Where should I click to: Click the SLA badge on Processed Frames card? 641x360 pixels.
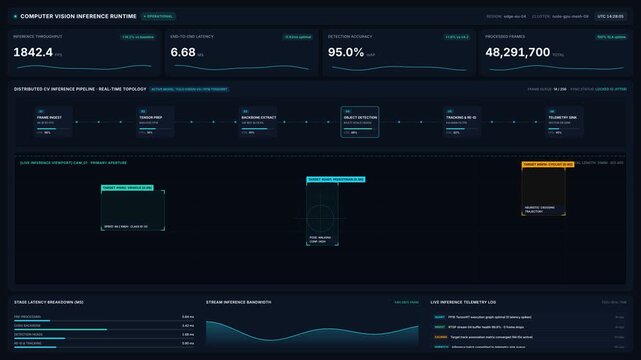pyautogui.click(x=611, y=37)
